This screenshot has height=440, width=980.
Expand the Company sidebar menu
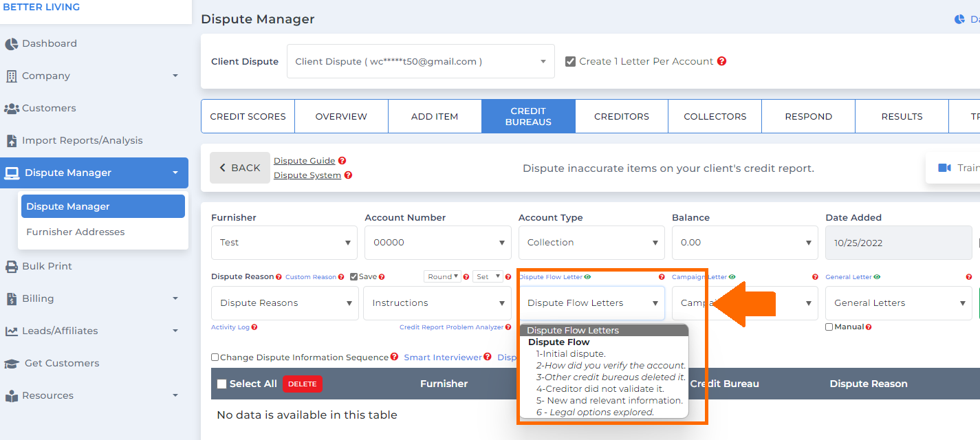[x=175, y=76]
